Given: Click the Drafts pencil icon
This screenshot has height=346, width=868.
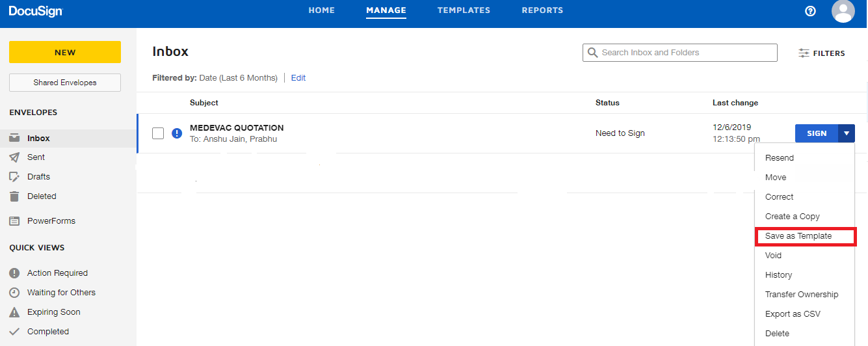Looking at the screenshot, I should coord(14,176).
